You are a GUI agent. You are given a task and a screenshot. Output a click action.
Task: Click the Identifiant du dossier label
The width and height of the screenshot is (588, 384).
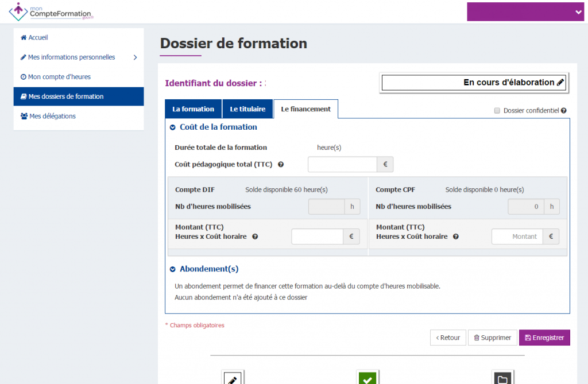pos(214,83)
